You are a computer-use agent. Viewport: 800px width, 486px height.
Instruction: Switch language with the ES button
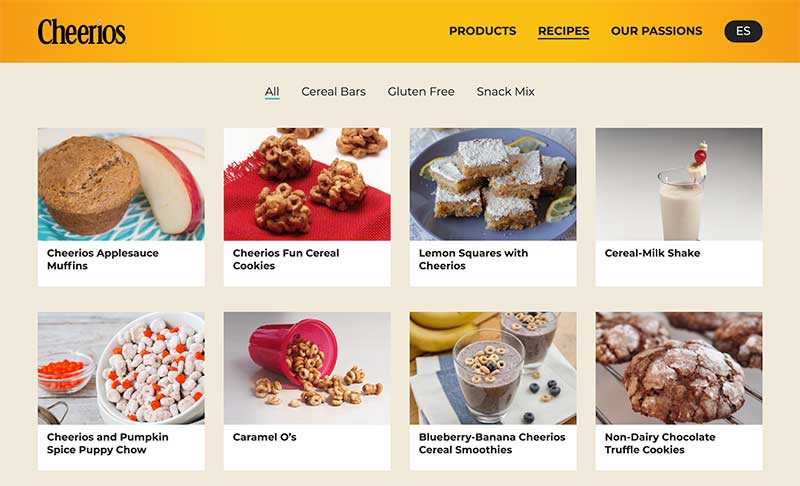743,31
